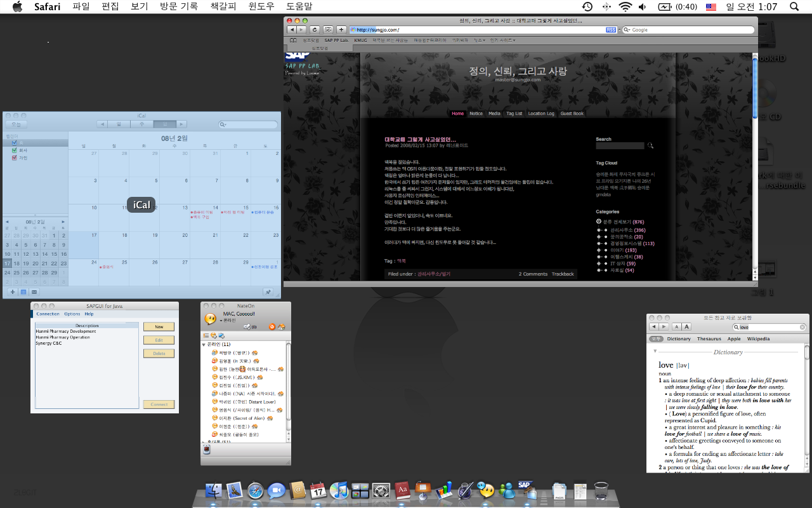Open the Safari application menu
This screenshot has height=508, width=812.
pyautogui.click(x=48, y=7)
